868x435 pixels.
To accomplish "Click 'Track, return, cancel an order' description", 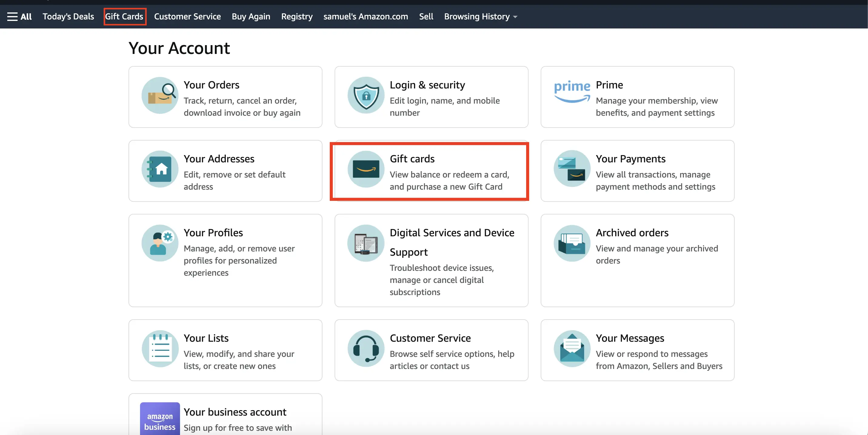I will click(x=242, y=107).
